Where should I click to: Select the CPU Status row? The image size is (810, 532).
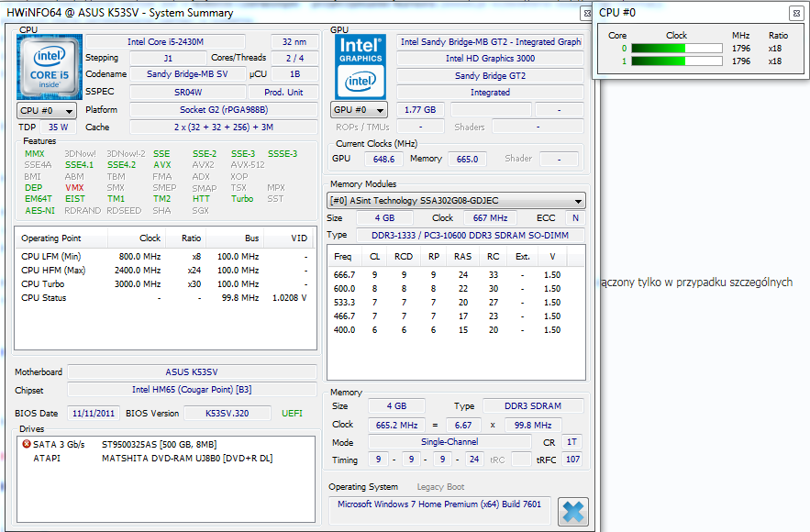(x=165, y=297)
